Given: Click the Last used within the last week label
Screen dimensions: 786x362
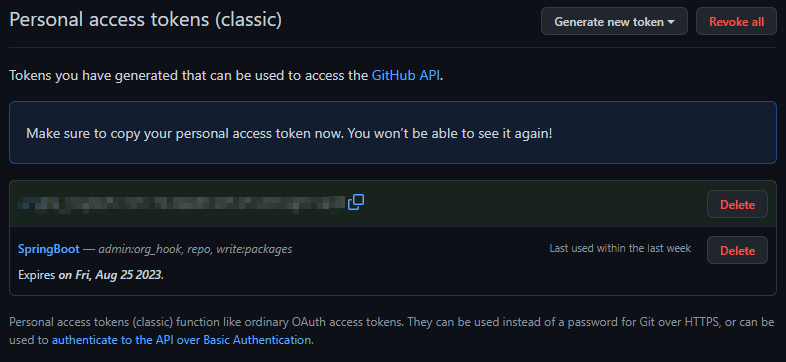Looking at the screenshot, I should (620, 248).
